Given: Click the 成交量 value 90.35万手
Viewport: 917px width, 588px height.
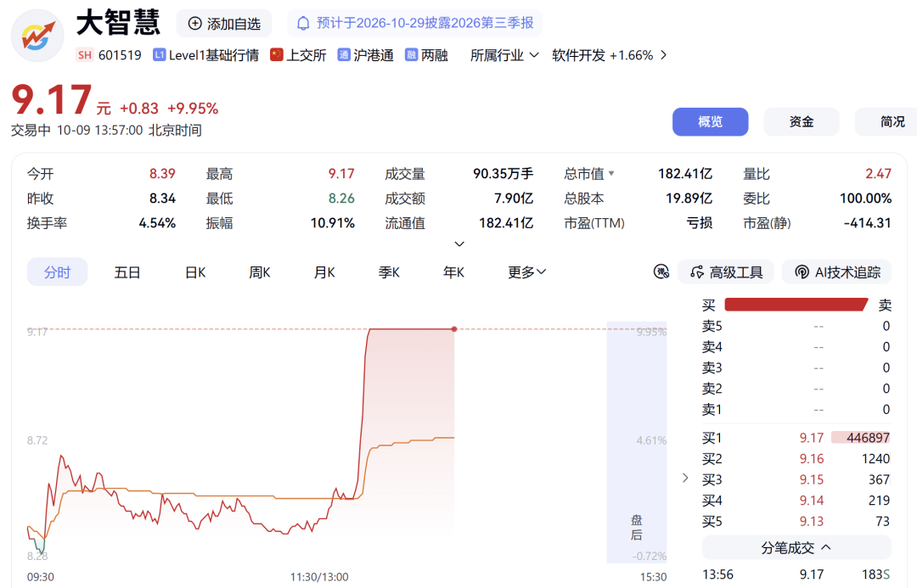Looking at the screenshot, I should tap(503, 174).
